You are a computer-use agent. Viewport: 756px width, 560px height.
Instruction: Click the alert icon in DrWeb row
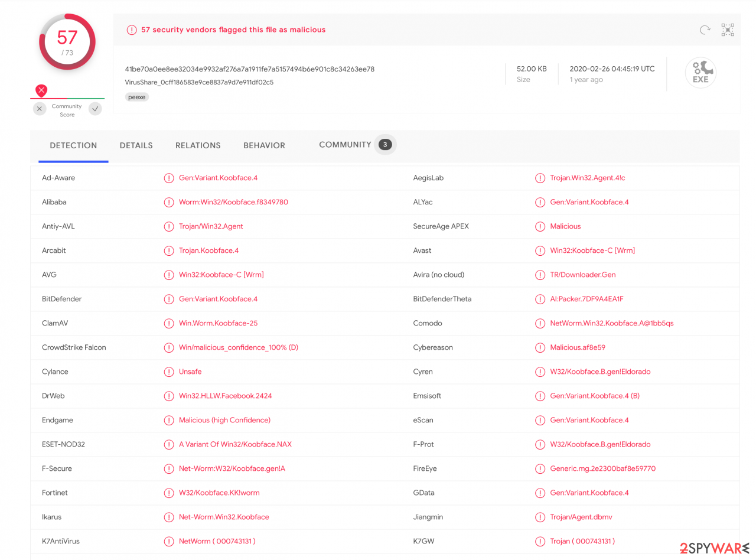pyautogui.click(x=169, y=396)
